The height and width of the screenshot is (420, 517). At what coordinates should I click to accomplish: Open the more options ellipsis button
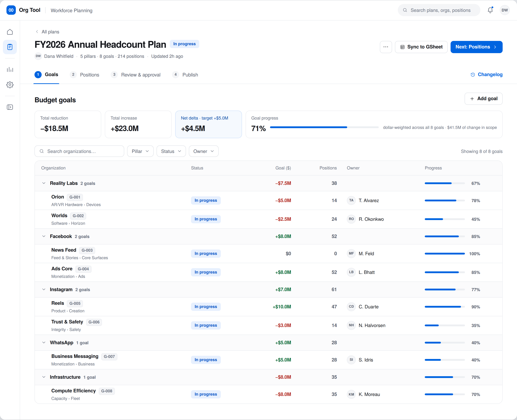[x=386, y=47]
